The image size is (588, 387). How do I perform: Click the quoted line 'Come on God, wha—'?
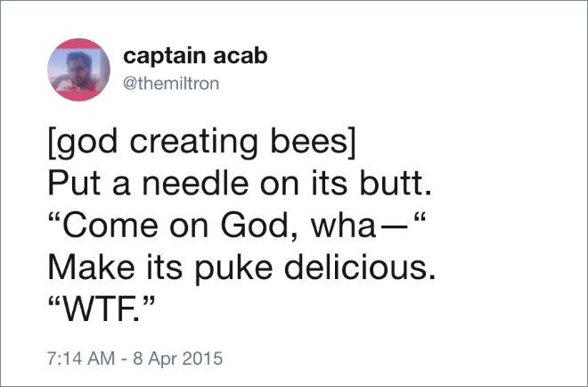tap(237, 226)
